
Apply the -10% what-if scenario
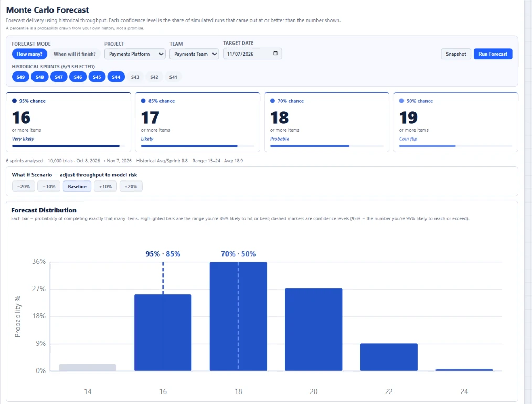click(x=49, y=187)
